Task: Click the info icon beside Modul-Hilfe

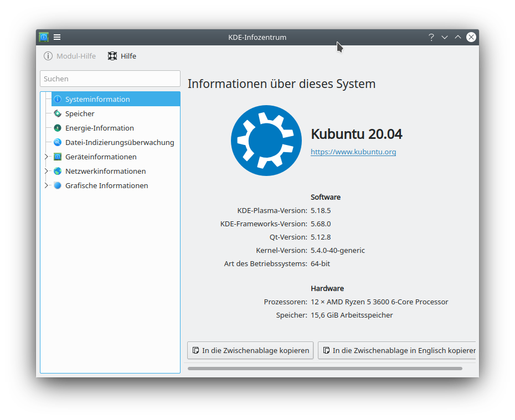Action: (x=48, y=56)
